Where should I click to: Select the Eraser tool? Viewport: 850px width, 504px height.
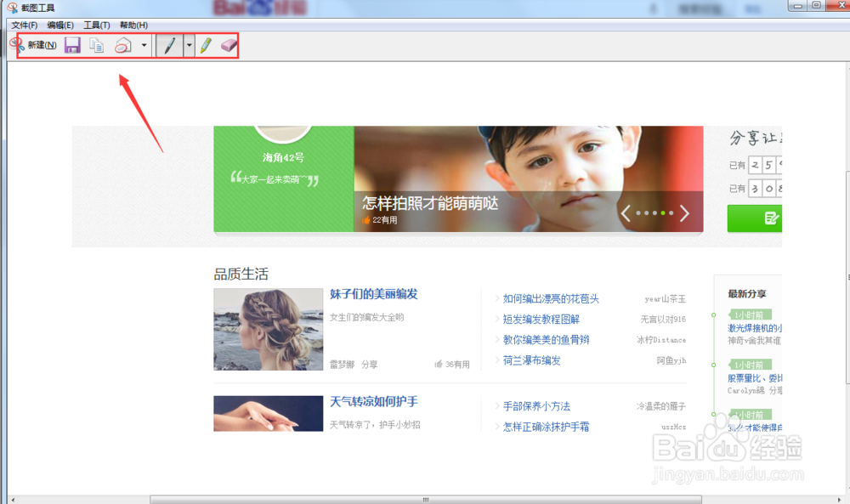point(228,45)
